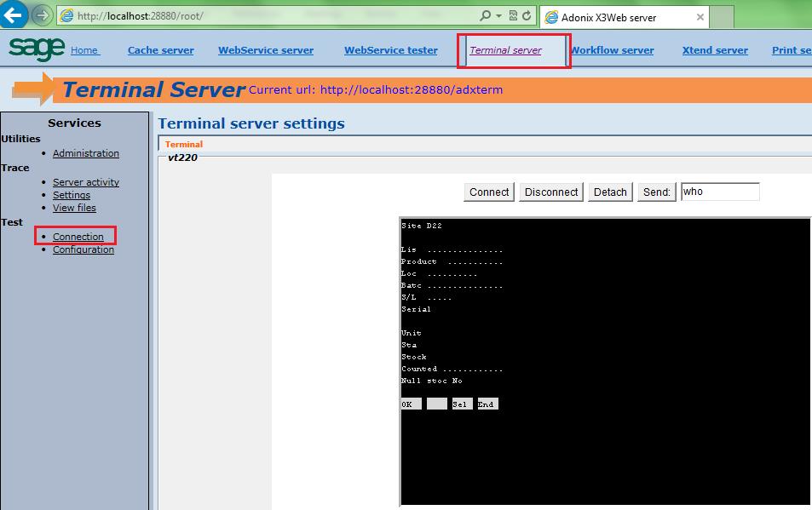Screen dimensions: 812x510
Task: Click the 'Utilities' sidebar section label
Action: (x=20, y=139)
